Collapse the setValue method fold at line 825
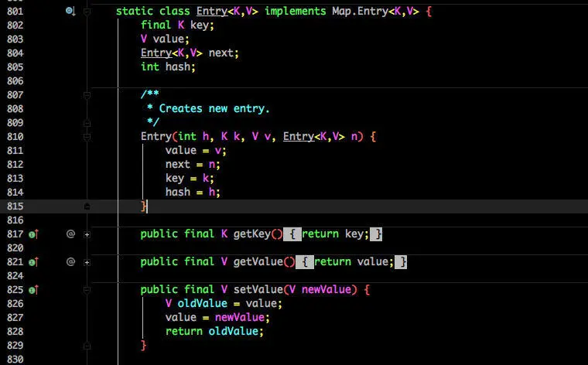588x365 pixels. [87, 290]
